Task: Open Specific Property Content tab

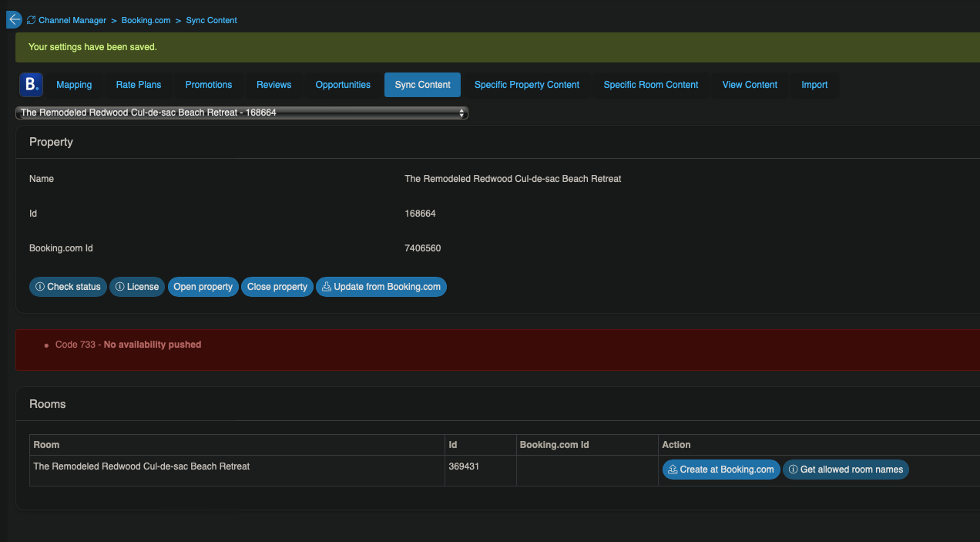Action: coord(527,85)
